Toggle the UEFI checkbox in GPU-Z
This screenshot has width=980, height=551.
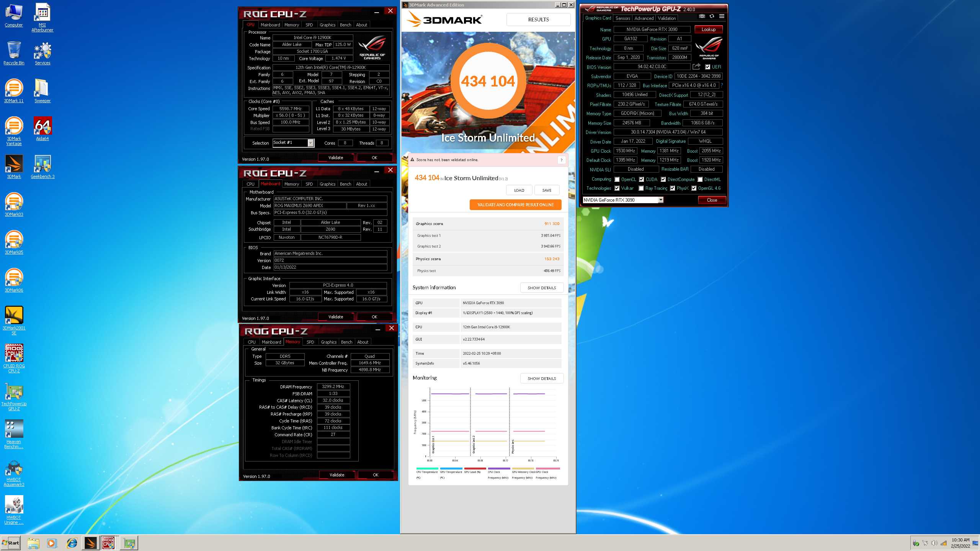coord(707,67)
